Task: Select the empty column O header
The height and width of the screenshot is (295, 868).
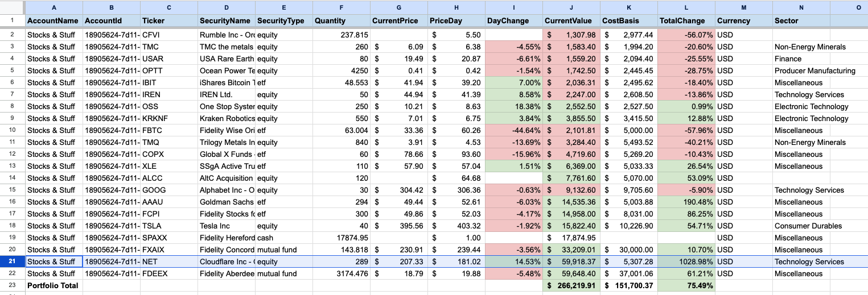Action: tap(849, 7)
